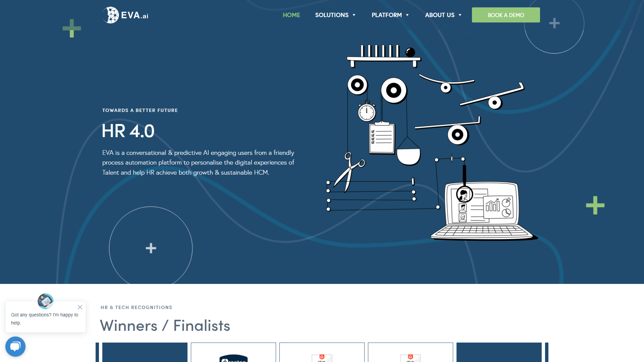Click the plus icon bottom-left circle
Image resolution: width=644 pixels, height=362 pixels.
tap(150, 247)
